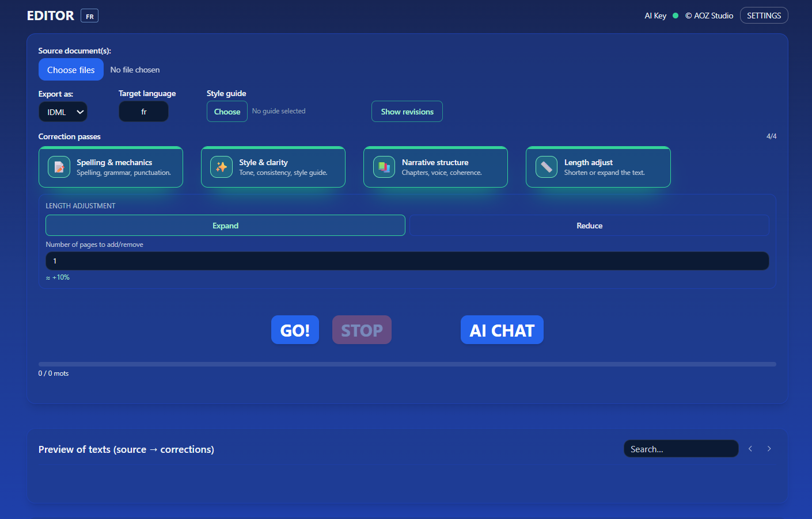Click the '0 / 0 mots' counter

pyautogui.click(x=54, y=373)
